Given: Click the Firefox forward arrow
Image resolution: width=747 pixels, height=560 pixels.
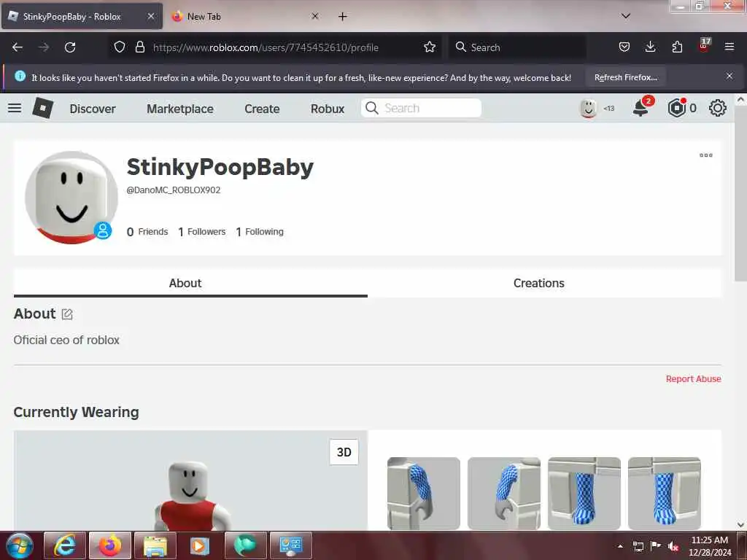Looking at the screenshot, I should click(43, 47).
